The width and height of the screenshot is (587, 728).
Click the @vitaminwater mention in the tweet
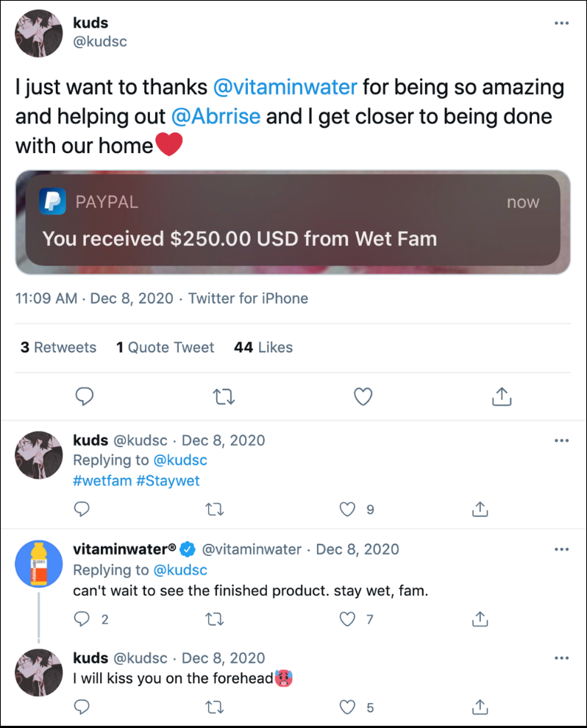[x=285, y=88]
